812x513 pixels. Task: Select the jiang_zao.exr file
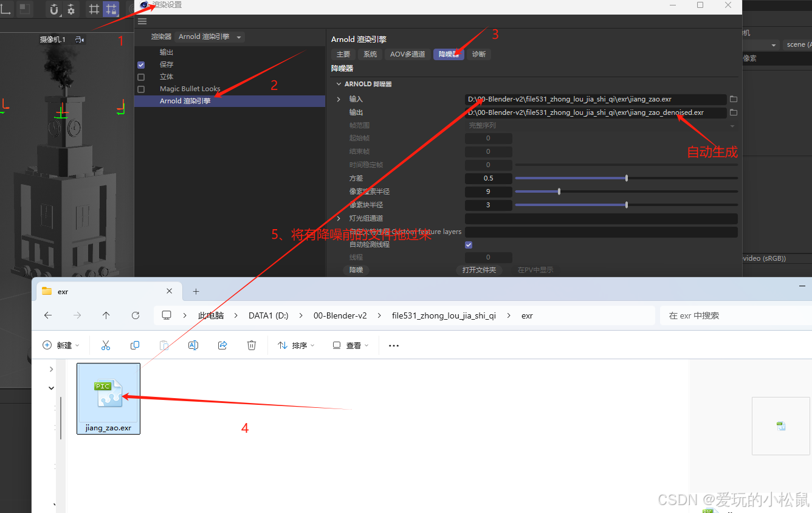[109, 399]
